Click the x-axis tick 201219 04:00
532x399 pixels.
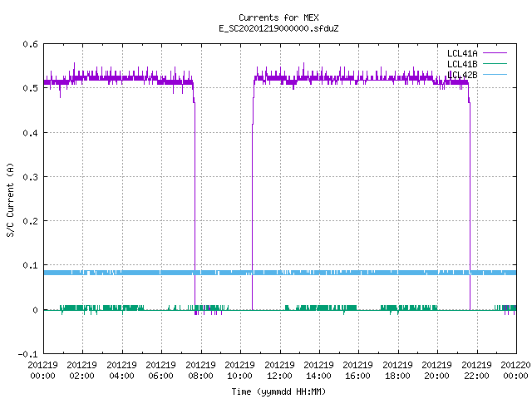tap(121, 370)
